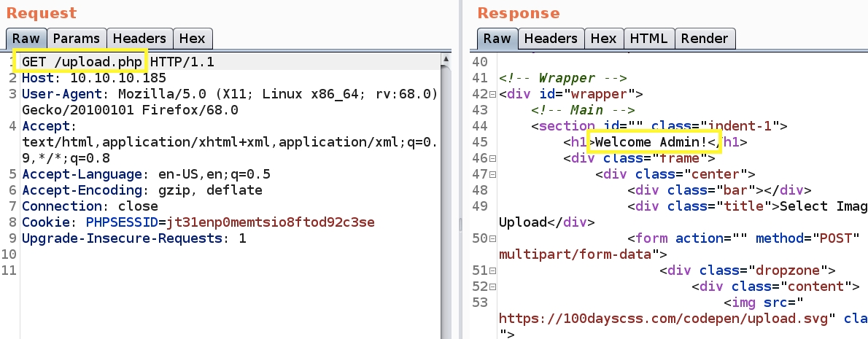Collapse the dropzone div fold on line 51
The image size is (868, 339).
pos(494,270)
